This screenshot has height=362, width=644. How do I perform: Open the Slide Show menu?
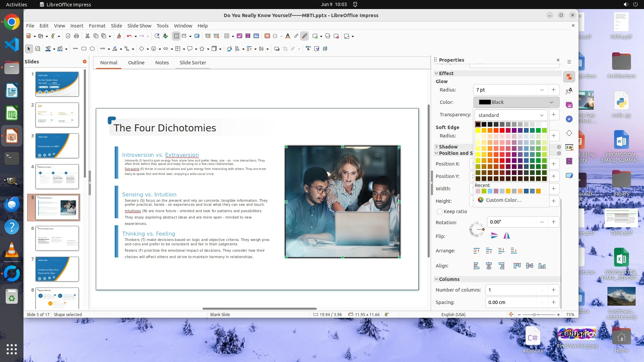(139, 26)
